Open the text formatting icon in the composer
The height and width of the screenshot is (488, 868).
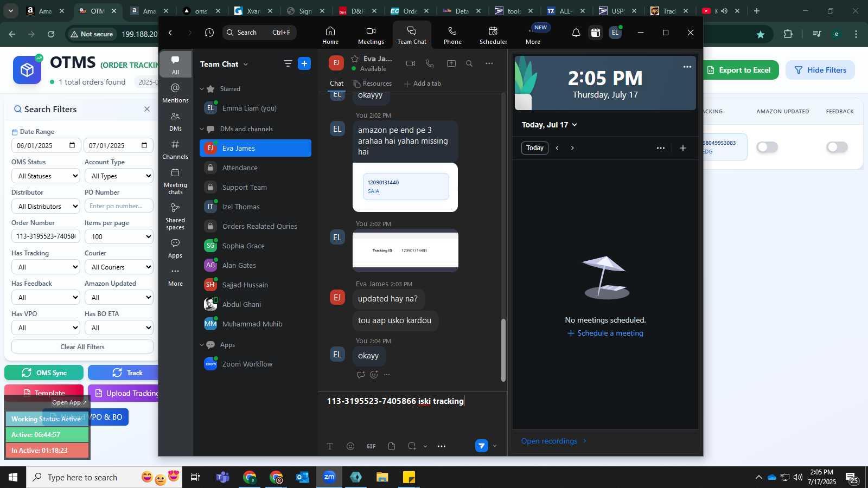(x=330, y=446)
